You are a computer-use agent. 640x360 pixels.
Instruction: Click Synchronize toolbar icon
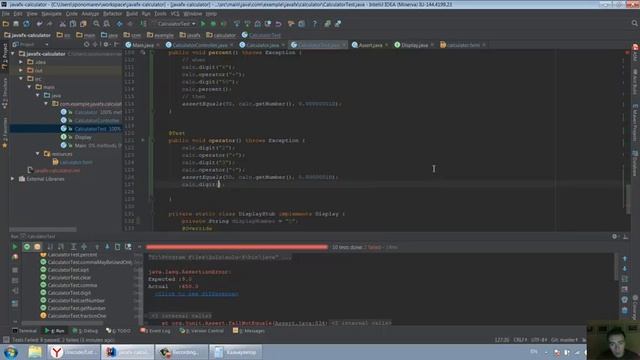point(27,24)
